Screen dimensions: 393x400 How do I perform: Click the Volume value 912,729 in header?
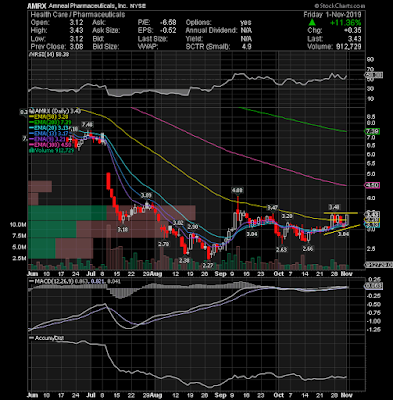pyautogui.click(x=348, y=47)
